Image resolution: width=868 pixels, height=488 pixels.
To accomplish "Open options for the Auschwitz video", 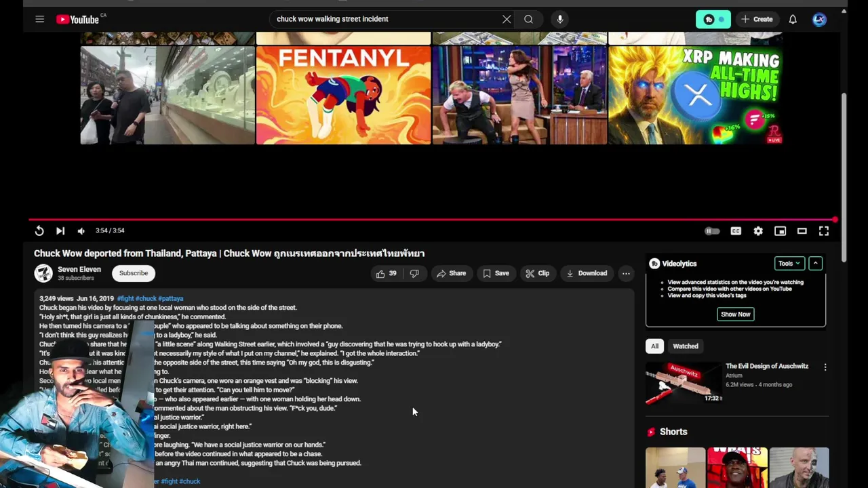I will coord(825,367).
